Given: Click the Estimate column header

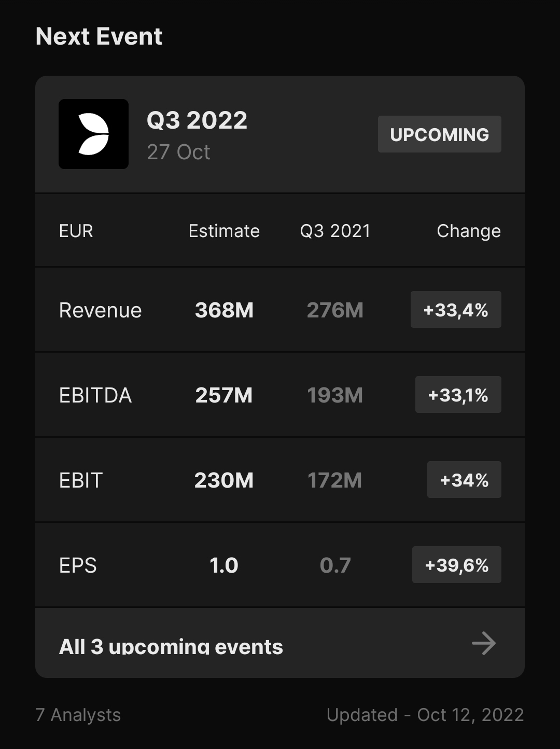Looking at the screenshot, I should pyautogui.click(x=224, y=231).
